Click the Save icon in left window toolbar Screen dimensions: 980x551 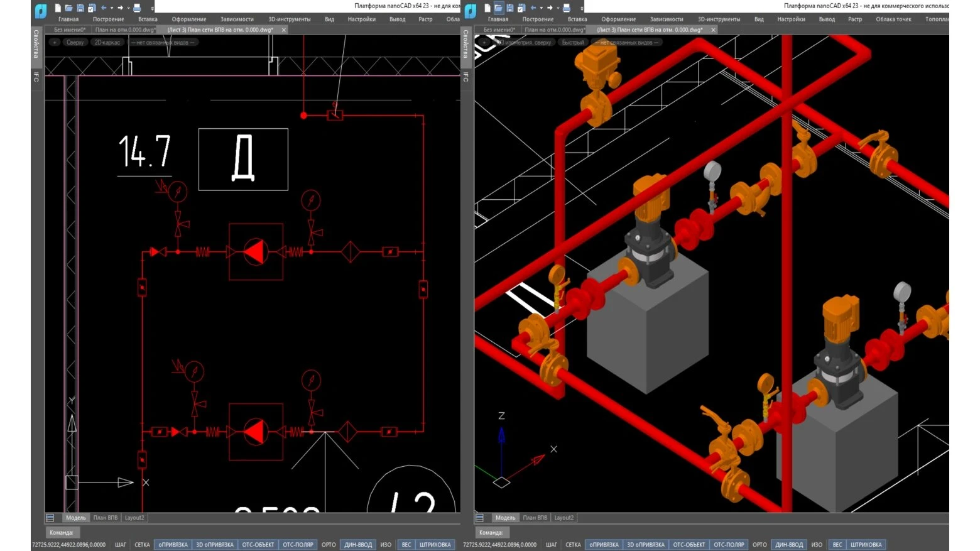(80, 8)
